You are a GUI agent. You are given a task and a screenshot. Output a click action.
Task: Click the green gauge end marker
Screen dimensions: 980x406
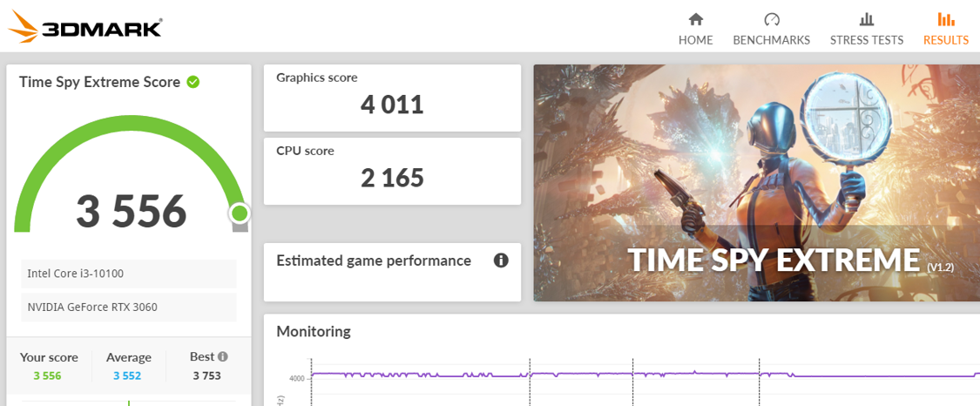[x=240, y=213]
